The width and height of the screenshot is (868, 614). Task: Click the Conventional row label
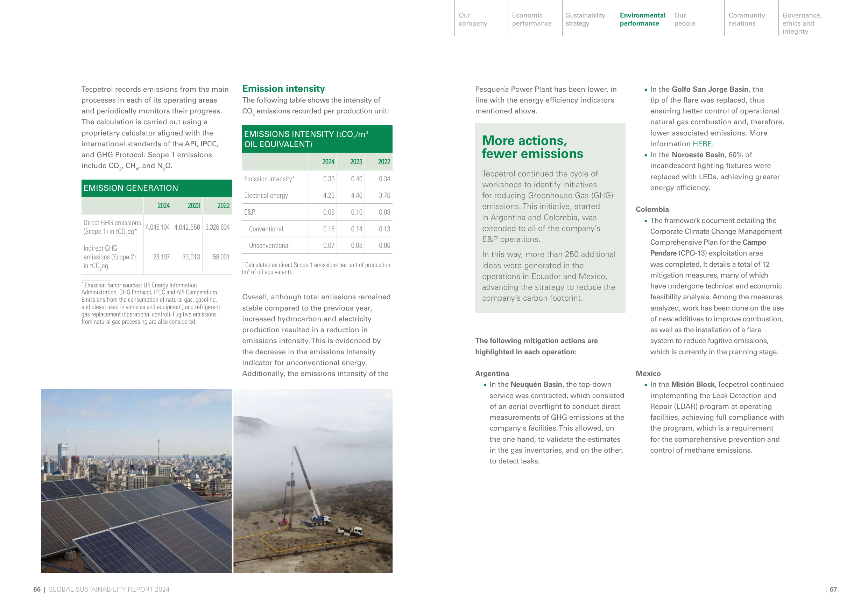pos(266,229)
